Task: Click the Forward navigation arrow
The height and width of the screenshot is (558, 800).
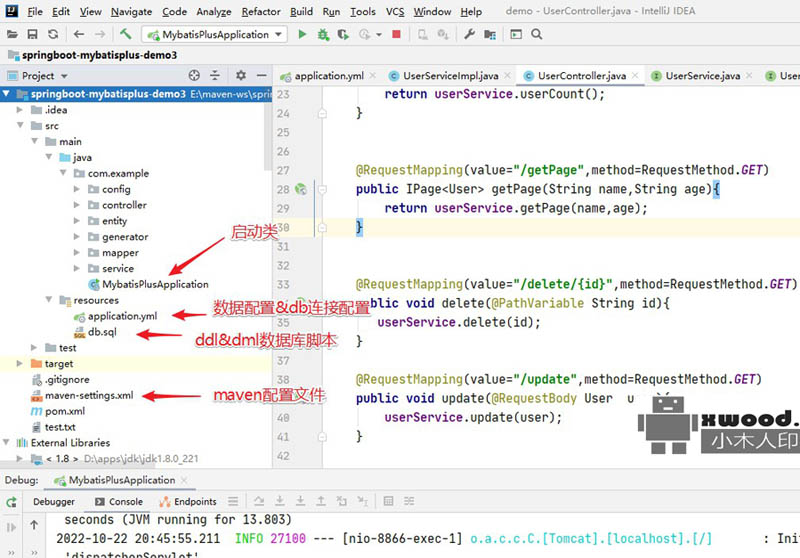Action: pos(100,34)
